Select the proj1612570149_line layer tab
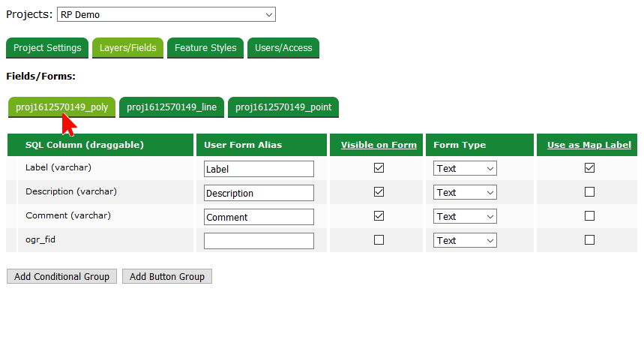 tap(172, 107)
